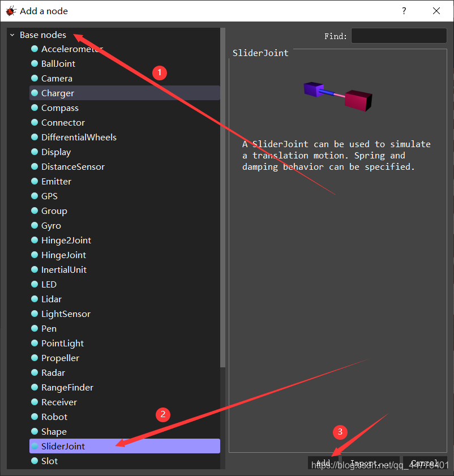This screenshot has height=476, width=454.
Task: Click the Find search field
Action: pos(399,36)
